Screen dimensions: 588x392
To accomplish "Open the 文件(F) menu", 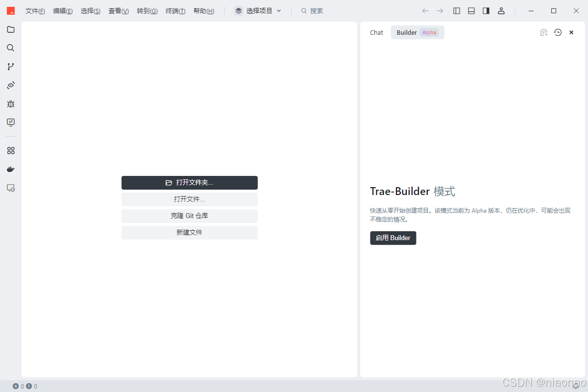I will tap(35, 11).
